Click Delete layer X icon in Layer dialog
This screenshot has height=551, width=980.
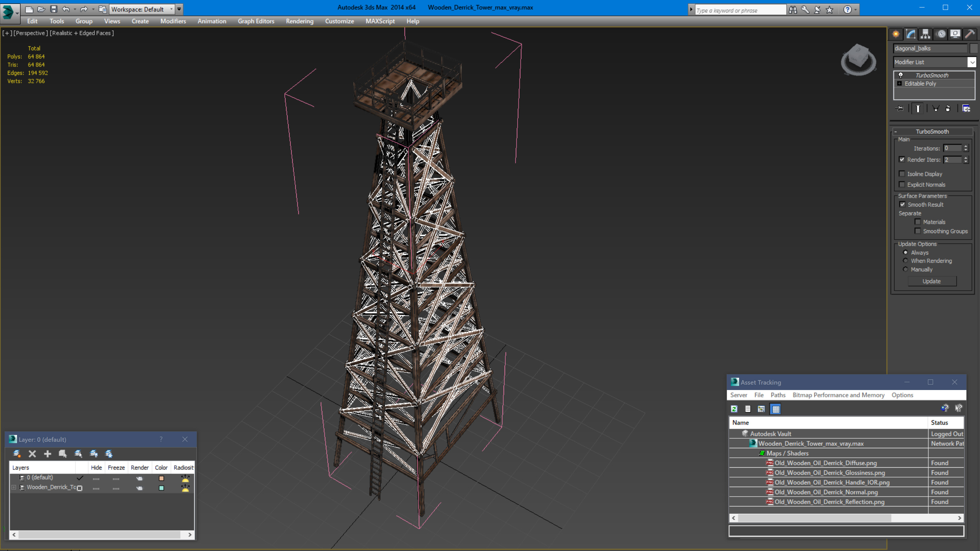(x=32, y=454)
